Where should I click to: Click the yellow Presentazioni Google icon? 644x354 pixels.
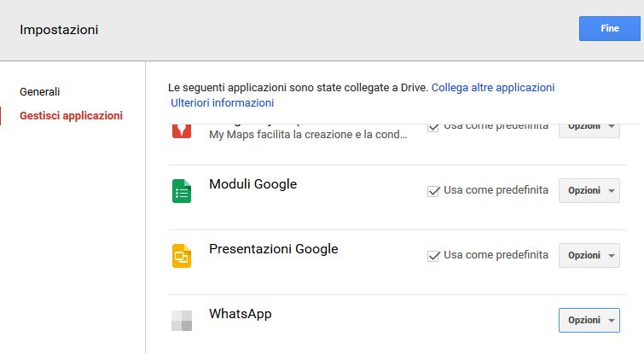(181, 256)
